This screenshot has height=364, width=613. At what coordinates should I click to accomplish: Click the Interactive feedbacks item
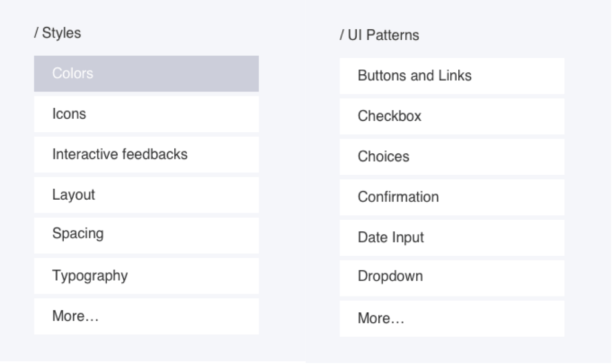click(146, 154)
